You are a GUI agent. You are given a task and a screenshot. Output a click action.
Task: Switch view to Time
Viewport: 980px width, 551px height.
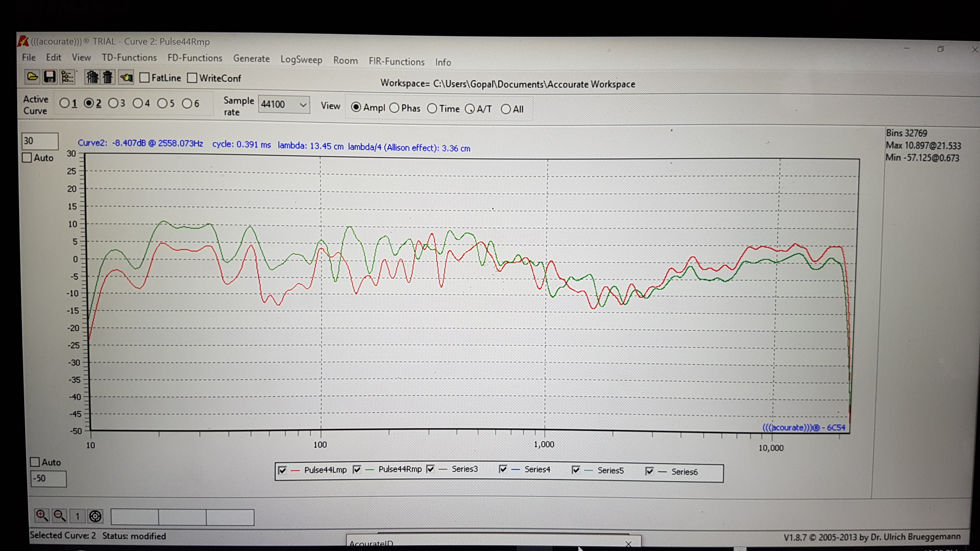point(432,109)
